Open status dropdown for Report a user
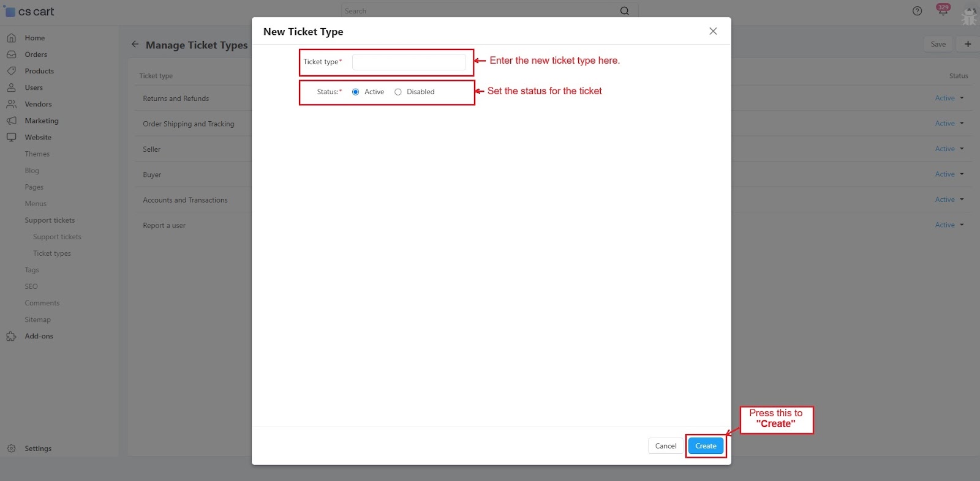 (949, 225)
